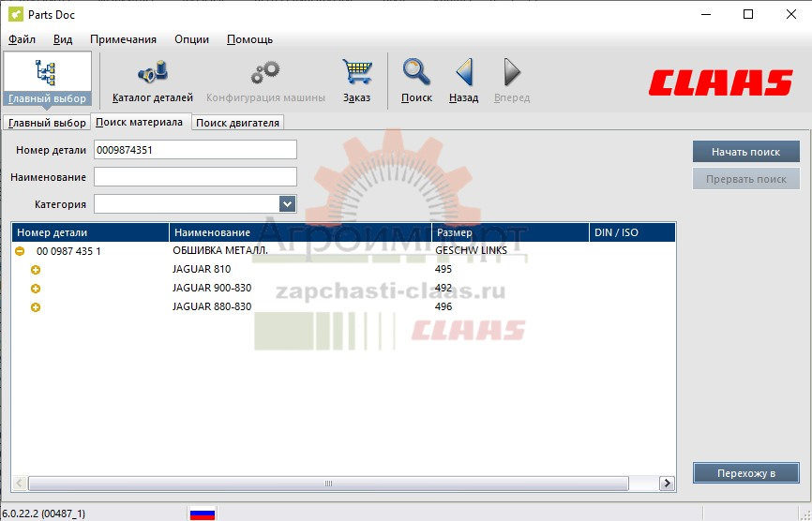Expand the JAGUAR 810 row
Screen dimensions: 812x521
[x=36, y=270]
